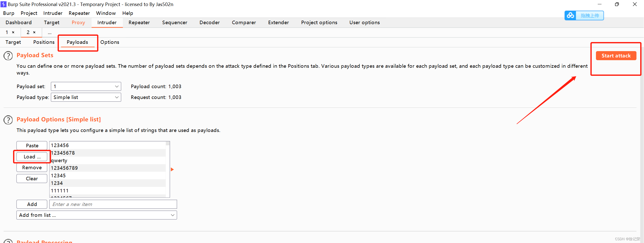
Task: Click the Burp Suite lightning app icon
Action: click(4, 4)
